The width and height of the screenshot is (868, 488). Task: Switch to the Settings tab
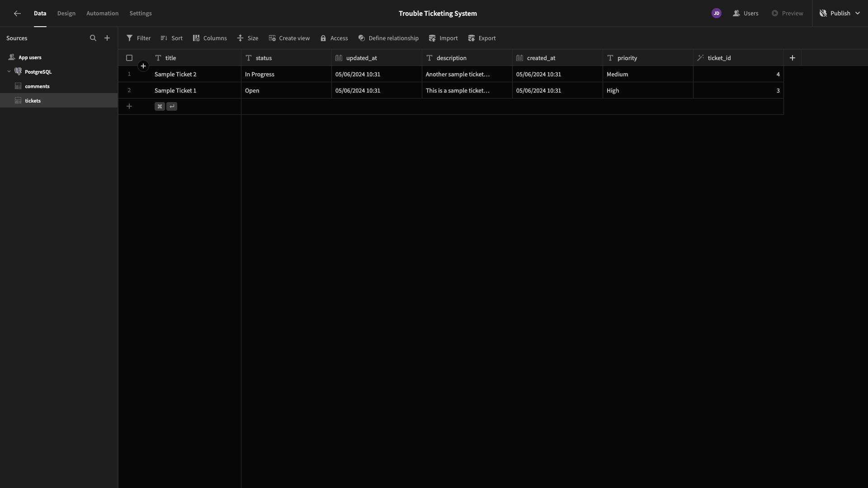click(141, 14)
